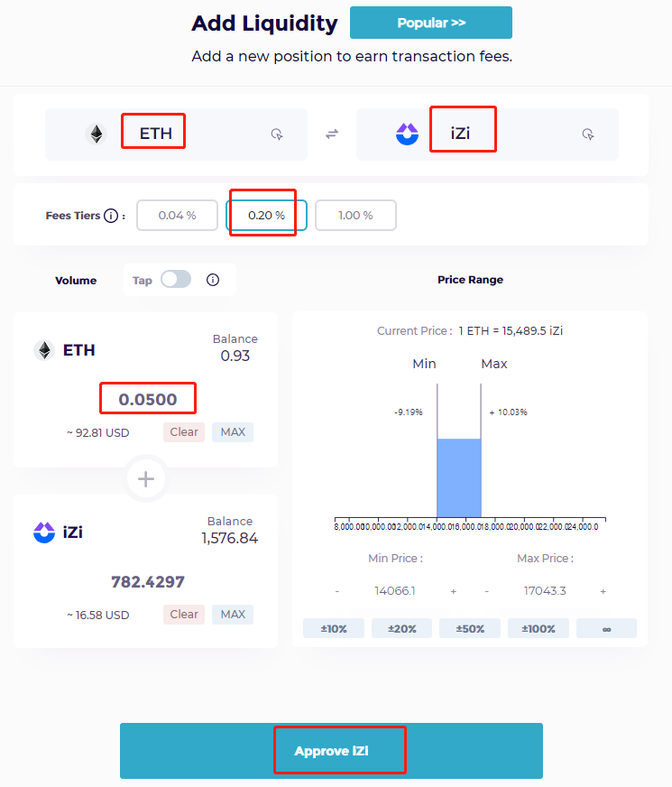The image size is (672, 787).
Task: Click the Fees Tiers info icon
Action: 111,216
